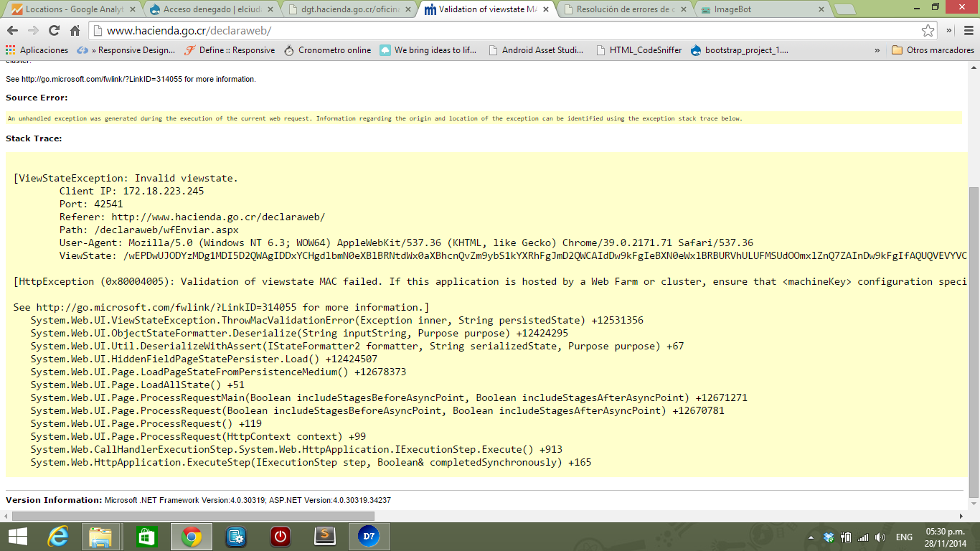
Task: Click the horizontal scrollbar thumb
Action: coord(193,516)
